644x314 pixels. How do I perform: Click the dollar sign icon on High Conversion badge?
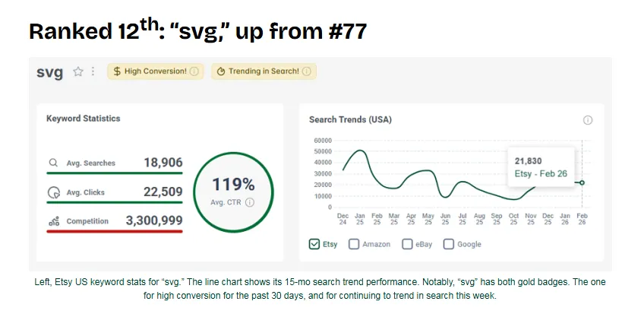pyautogui.click(x=117, y=71)
